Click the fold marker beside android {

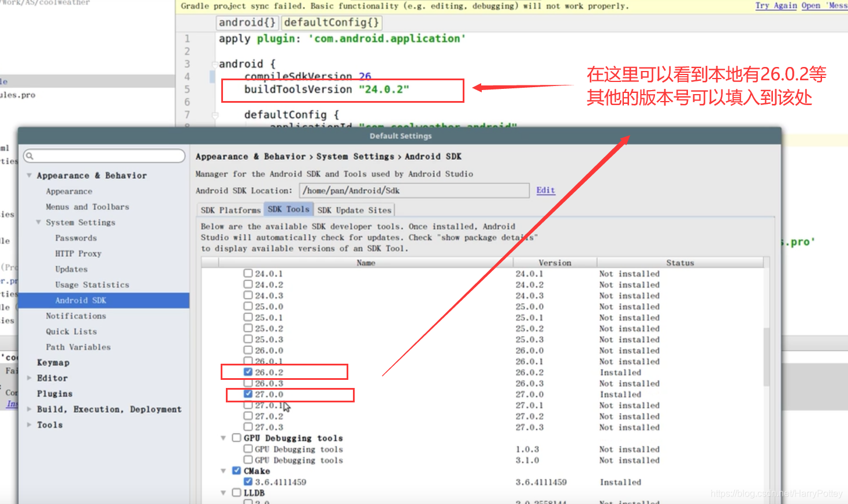coord(215,65)
